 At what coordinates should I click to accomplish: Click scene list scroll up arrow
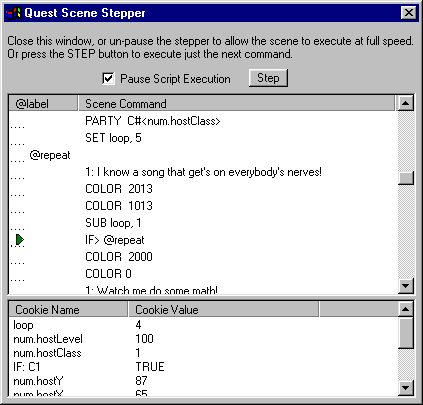[x=406, y=103]
